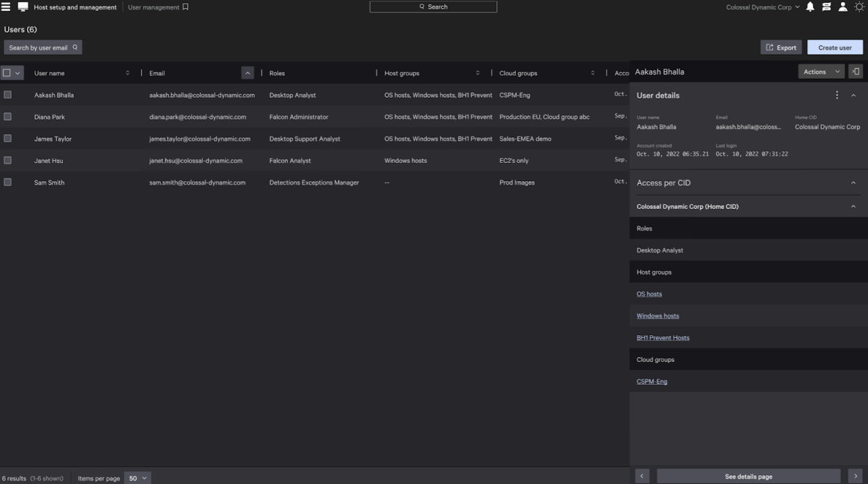Check the Janet Hsu row checkbox
868x484 pixels.
(x=7, y=160)
